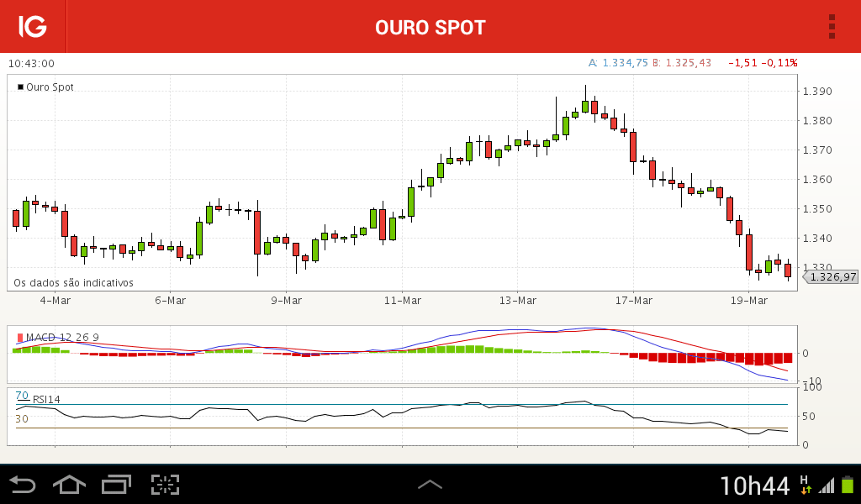
Task: Tap the signal strength bars icon
Action: (x=827, y=486)
